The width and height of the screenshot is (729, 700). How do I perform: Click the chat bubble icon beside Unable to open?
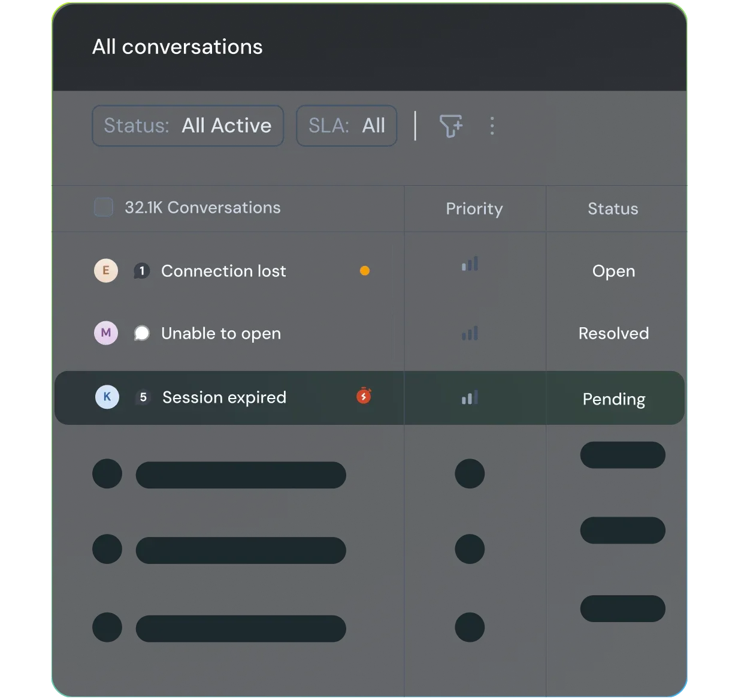point(141,333)
